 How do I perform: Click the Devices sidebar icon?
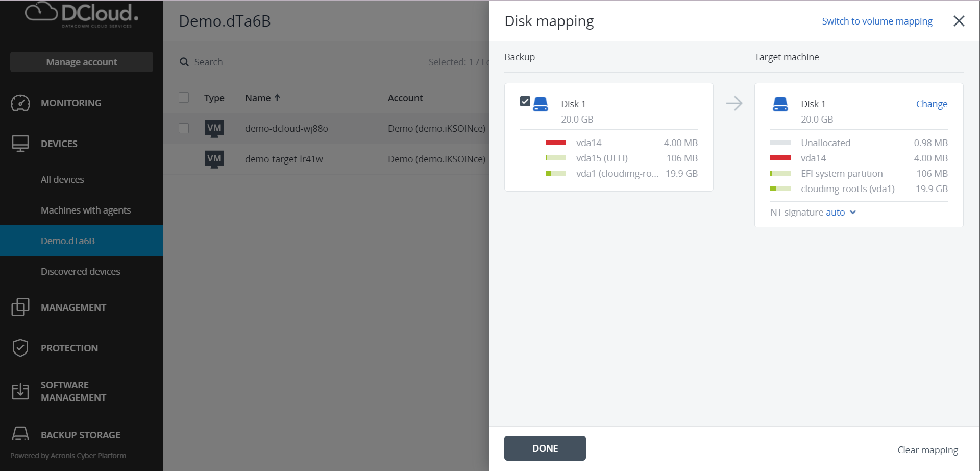[20, 144]
